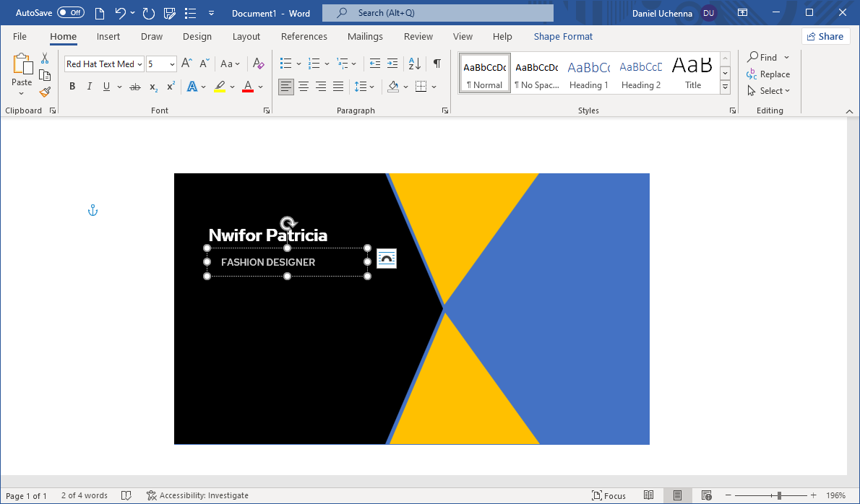Show paragraph marks with the pilcrow icon
Screen dimensions: 860x504
437,64
